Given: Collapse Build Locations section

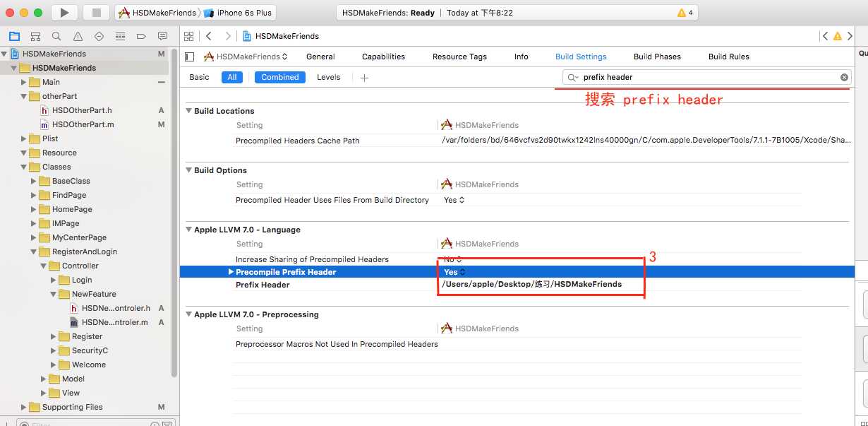Looking at the screenshot, I should coord(188,111).
